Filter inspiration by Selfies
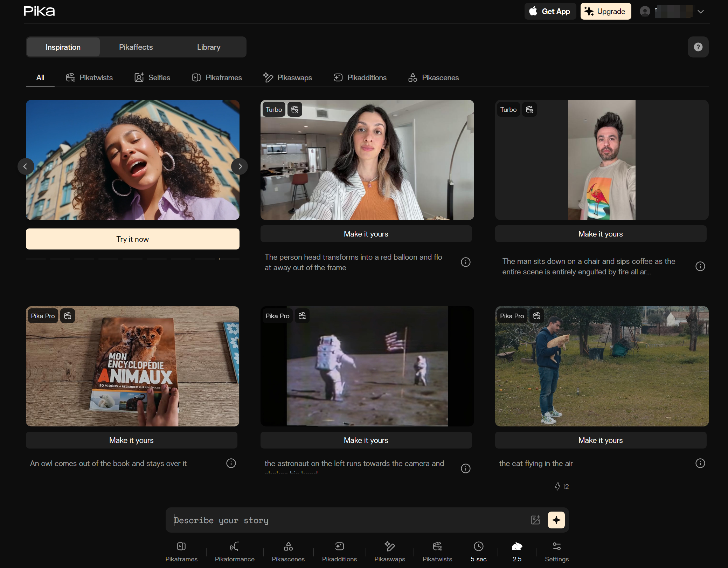This screenshot has height=568, width=728. click(x=152, y=77)
